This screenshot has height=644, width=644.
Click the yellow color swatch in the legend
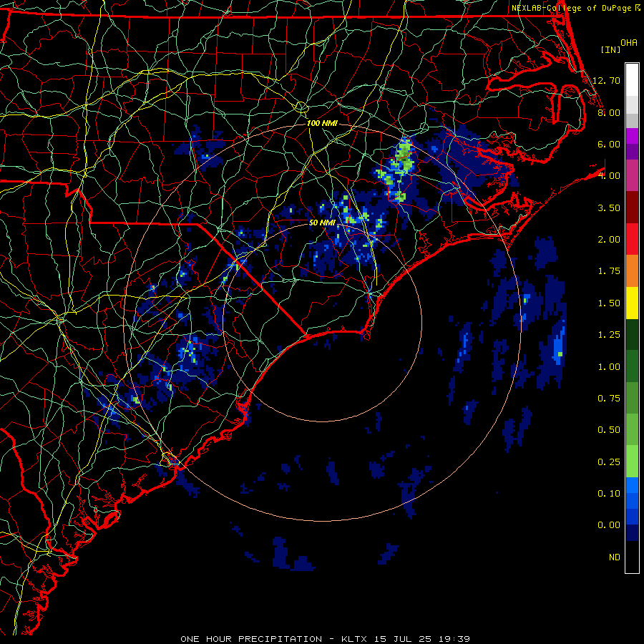coord(632,303)
